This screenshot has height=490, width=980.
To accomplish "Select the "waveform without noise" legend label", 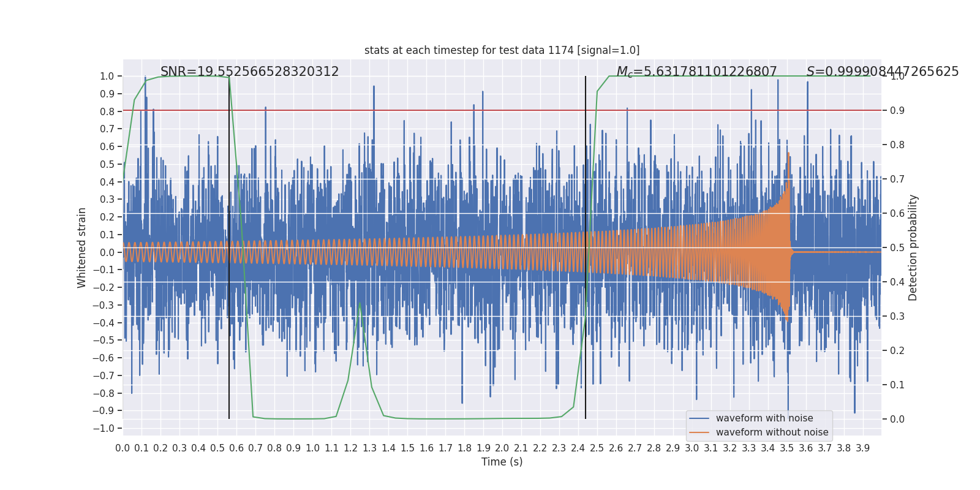I will coord(772,432).
